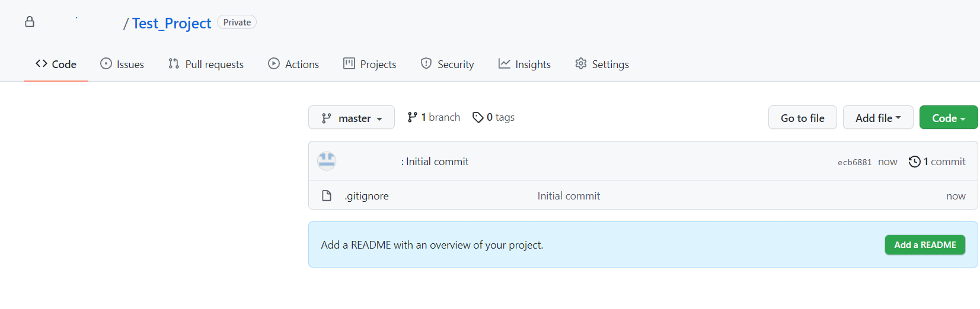View the Insights tab

[x=525, y=64]
